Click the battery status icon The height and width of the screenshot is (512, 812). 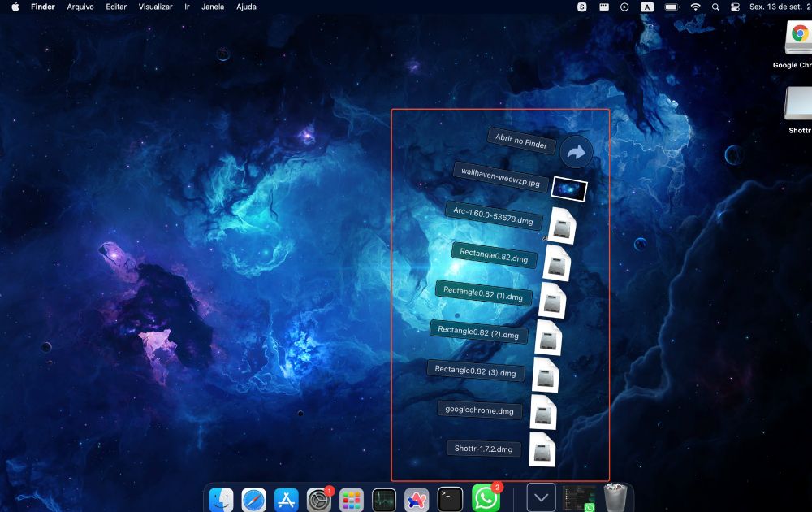click(x=672, y=7)
